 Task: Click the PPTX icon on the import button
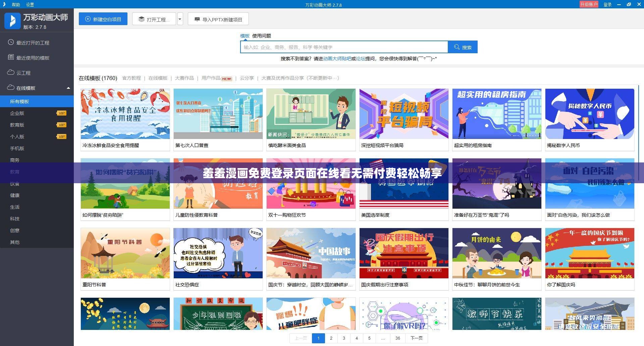(197, 19)
